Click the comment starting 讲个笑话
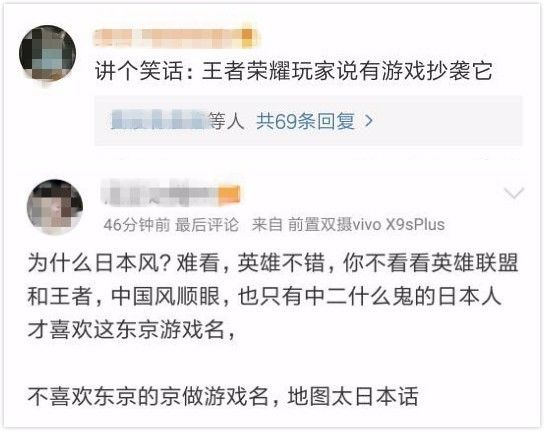Image resolution: width=544 pixels, height=432 pixels. pos(294,71)
